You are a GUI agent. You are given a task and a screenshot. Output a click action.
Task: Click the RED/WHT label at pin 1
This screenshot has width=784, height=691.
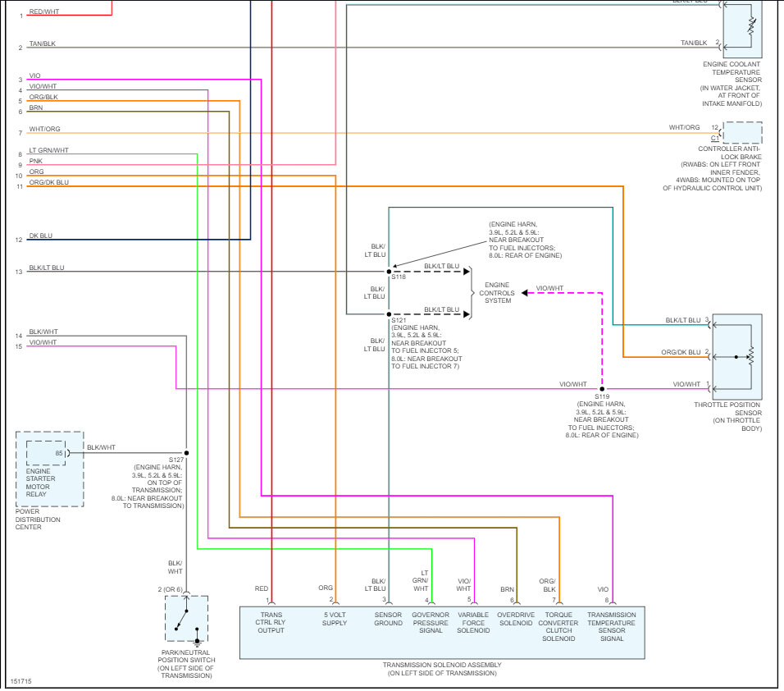(44, 11)
